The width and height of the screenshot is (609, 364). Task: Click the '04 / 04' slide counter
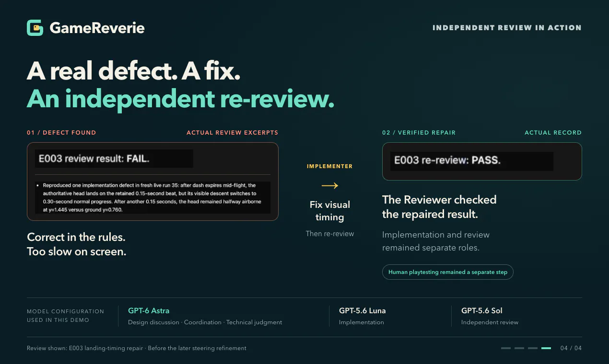pos(571,348)
